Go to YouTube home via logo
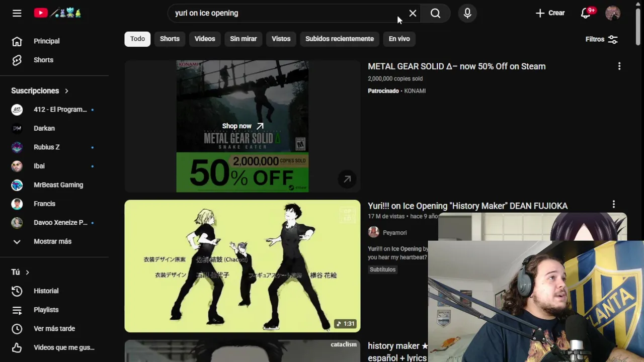The width and height of the screenshot is (644, 362). pyautogui.click(x=57, y=13)
